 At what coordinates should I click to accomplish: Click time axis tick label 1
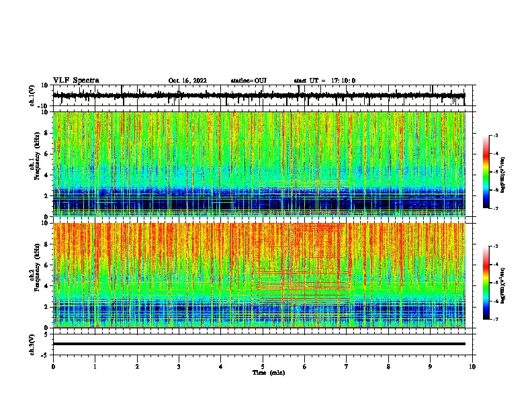pos(95,367)
